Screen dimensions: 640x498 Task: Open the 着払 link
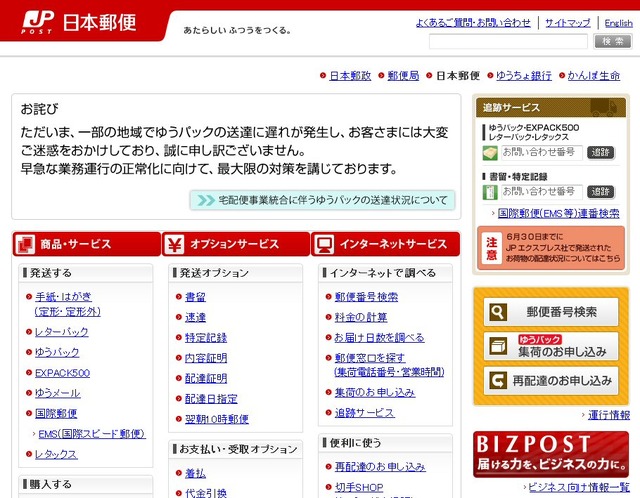click(195, 473)
